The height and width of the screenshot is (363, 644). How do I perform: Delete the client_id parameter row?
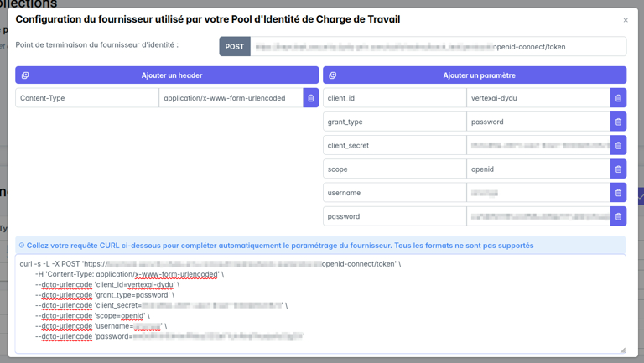click(x=619, y=98)
